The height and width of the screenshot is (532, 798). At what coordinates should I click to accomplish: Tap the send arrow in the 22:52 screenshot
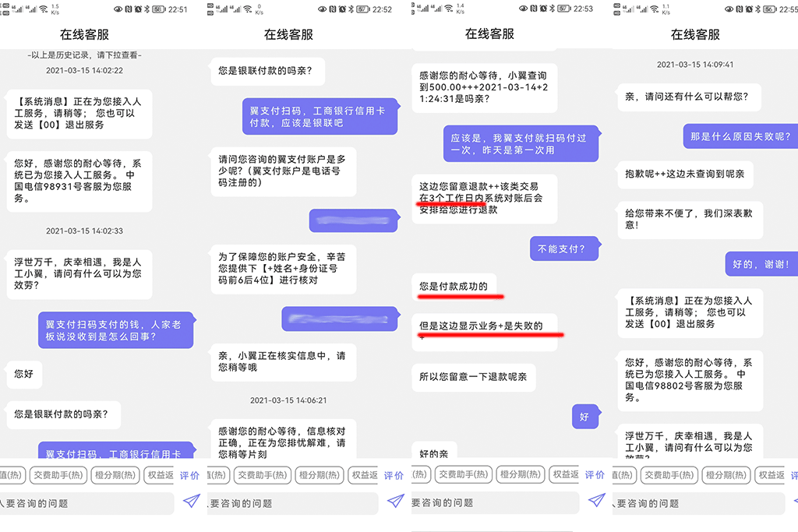[x=395, y=501]
